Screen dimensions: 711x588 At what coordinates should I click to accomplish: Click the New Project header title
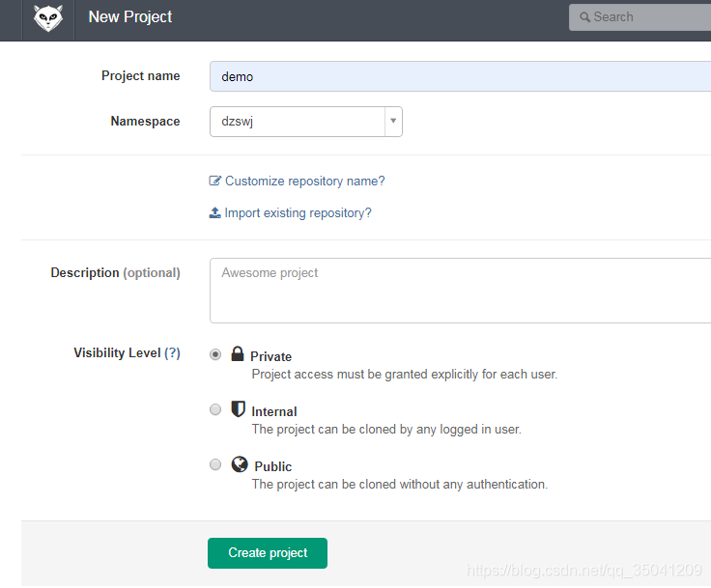[130, 16]
